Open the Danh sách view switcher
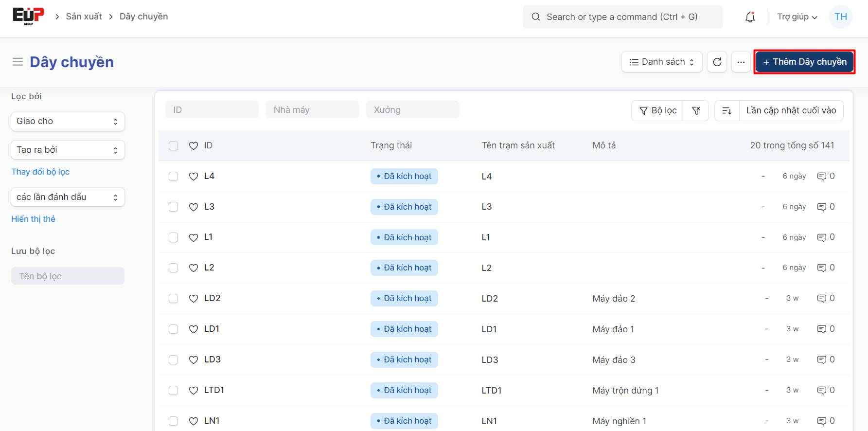 (x=661, y=62)
